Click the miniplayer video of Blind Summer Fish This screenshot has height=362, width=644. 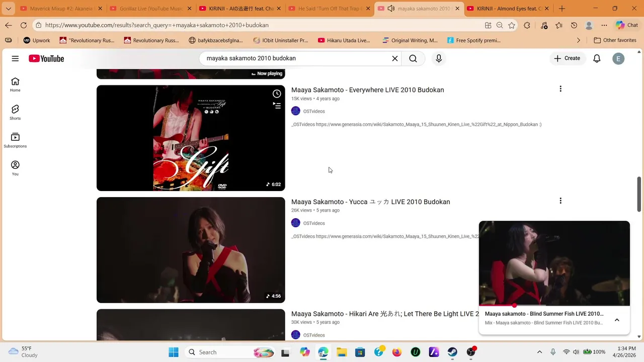click(x=554, y=263)
